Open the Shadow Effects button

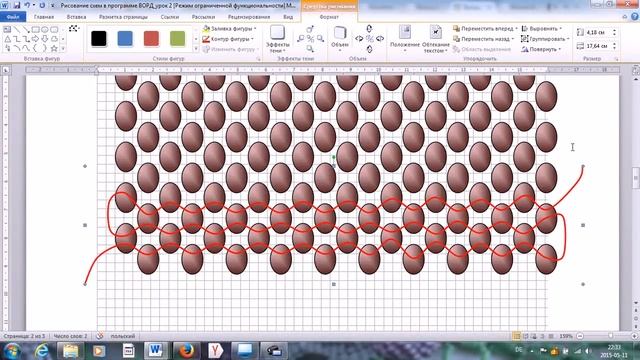[278, 39]
